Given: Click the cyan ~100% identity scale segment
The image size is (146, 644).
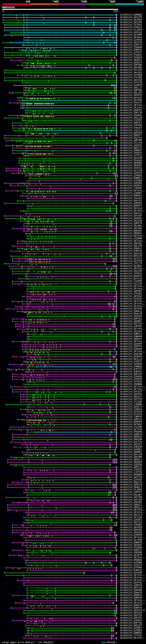Looking at the screenshot, I should (129, 4).
